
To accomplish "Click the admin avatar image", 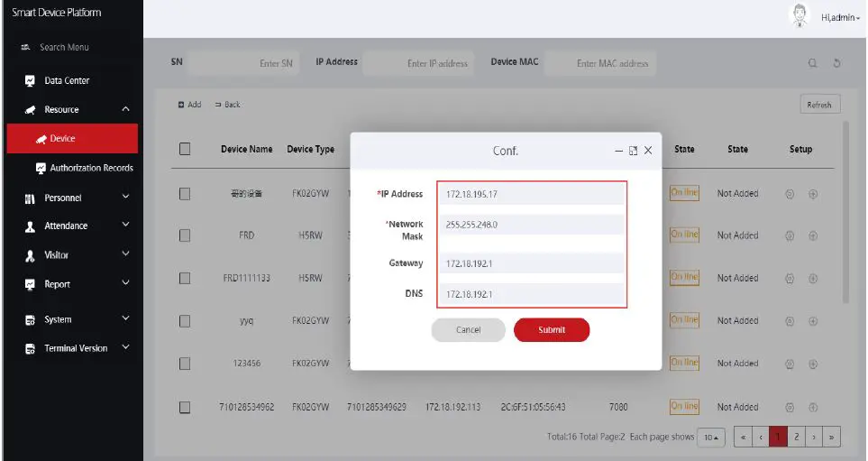I will click(x=799, y=15).
